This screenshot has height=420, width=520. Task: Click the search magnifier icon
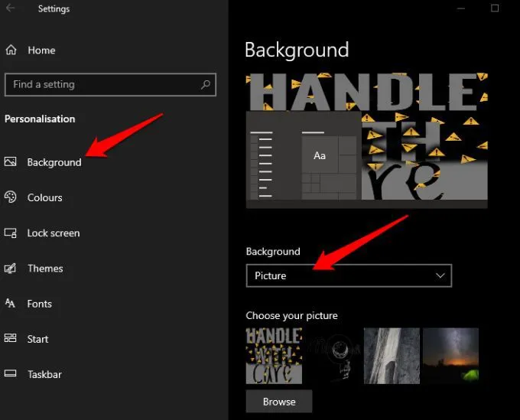(205, 85)
